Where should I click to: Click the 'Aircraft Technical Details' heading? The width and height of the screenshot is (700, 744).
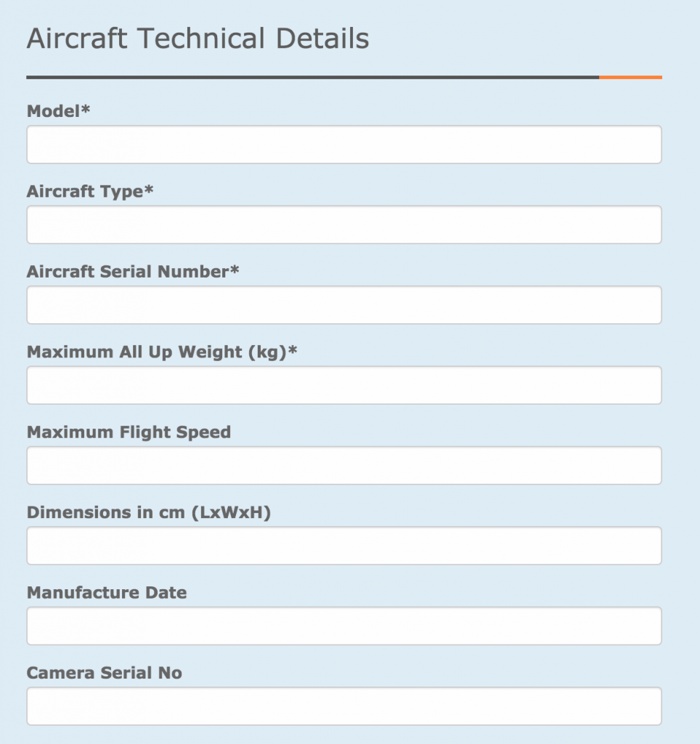click(x=198, y=39)
